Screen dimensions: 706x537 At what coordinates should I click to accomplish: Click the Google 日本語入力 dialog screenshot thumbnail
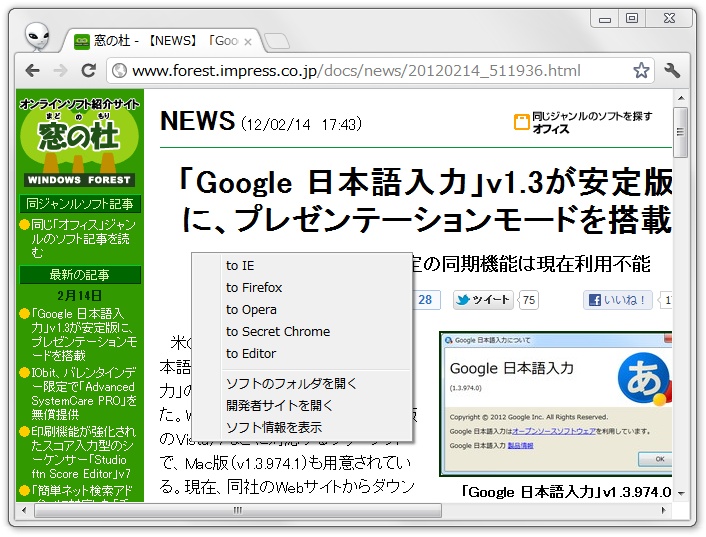556,404
